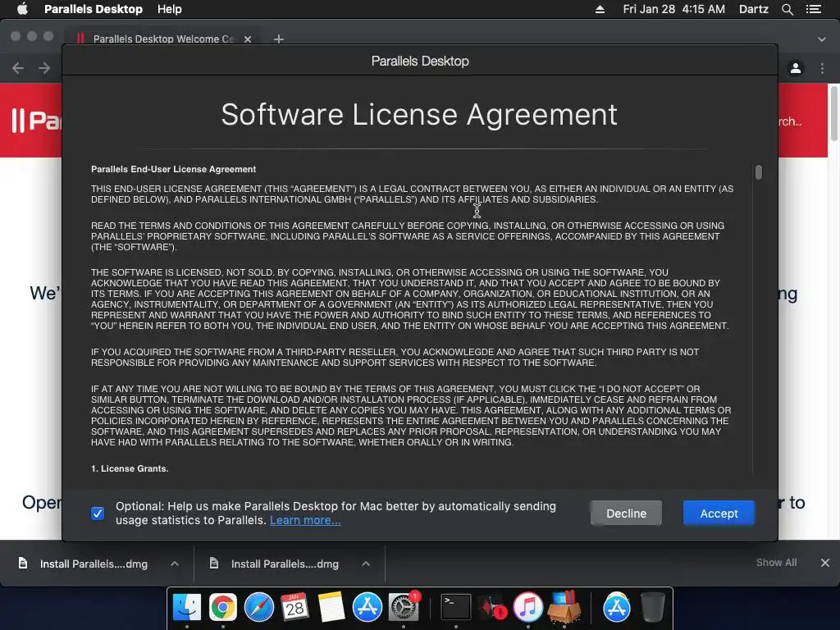Decline the Software License Agreement

(626, 514)
